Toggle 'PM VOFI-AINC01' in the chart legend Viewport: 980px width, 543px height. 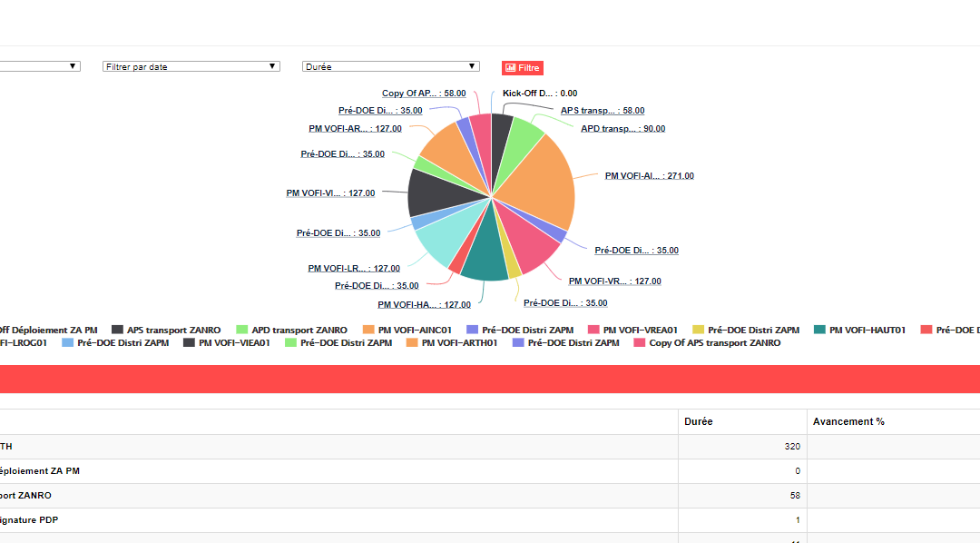click(x=407, y=330)
